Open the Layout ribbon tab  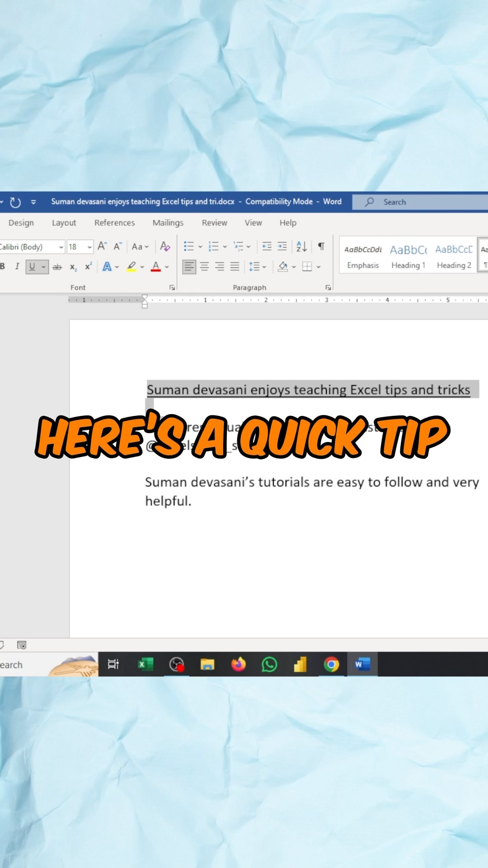pyautogui.click(x=64, y=223)
